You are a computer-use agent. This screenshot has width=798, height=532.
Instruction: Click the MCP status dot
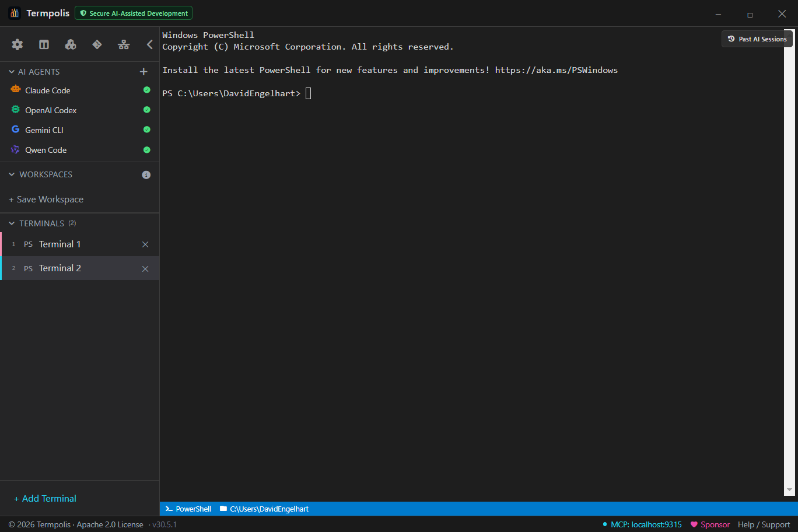(605, 524)
